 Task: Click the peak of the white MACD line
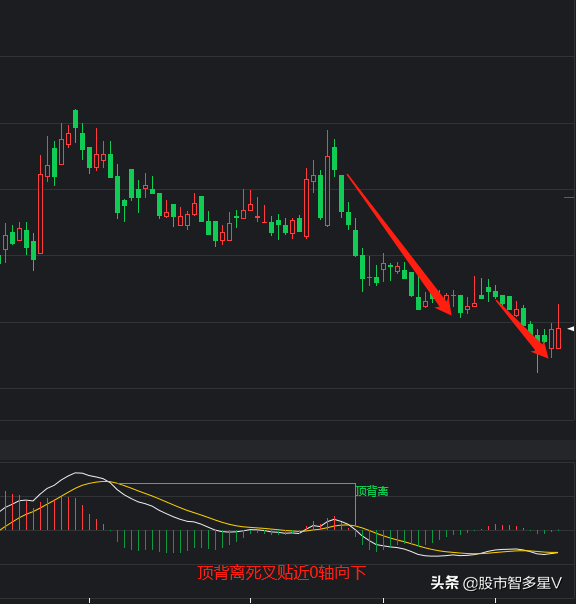tap(77, 473)
